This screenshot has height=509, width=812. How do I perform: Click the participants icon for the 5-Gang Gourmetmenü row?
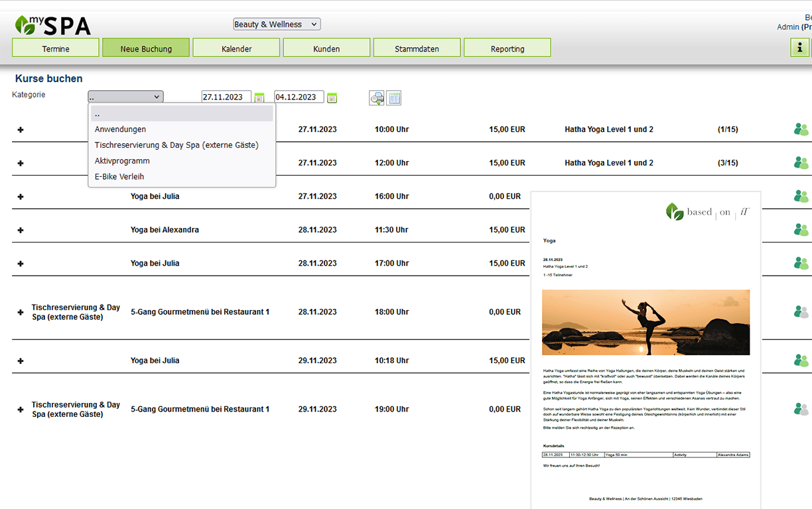coord(801,311)
